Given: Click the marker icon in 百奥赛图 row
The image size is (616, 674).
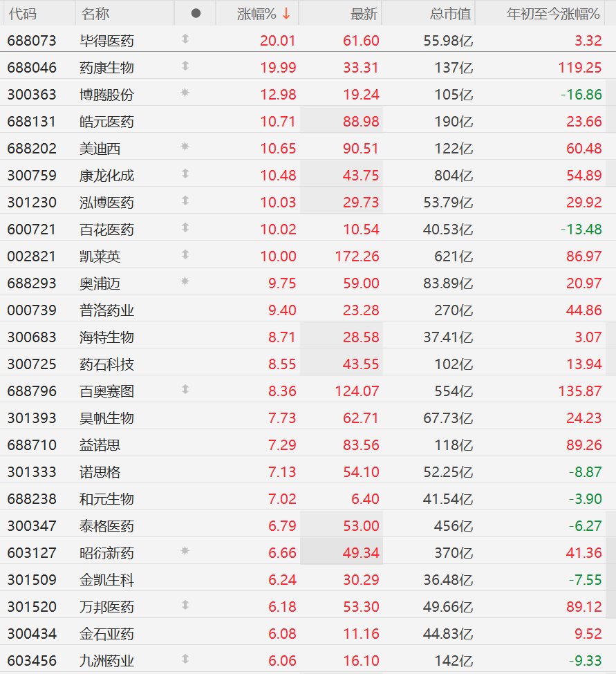Looking at the screenshot, I should pos(185,389).
